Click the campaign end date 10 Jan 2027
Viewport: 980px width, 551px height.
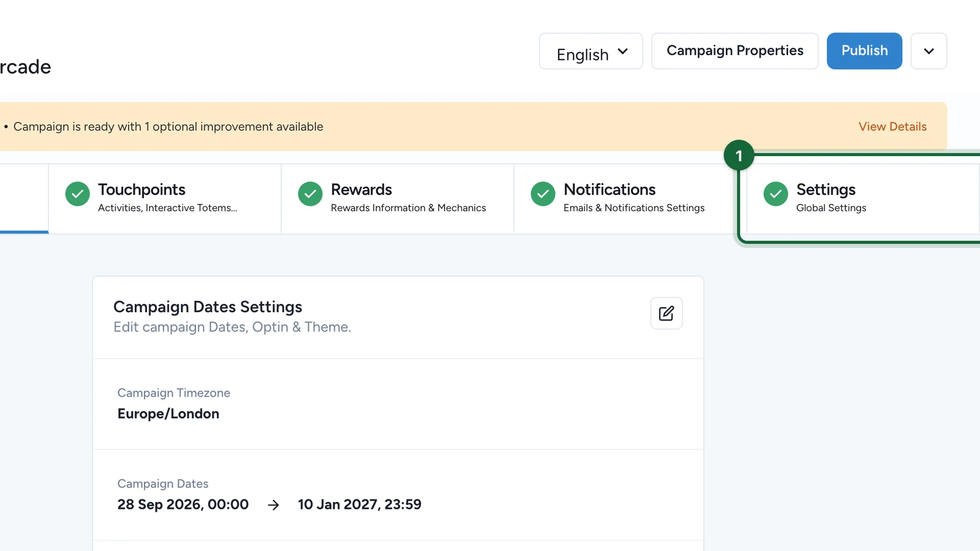[360, 504]
